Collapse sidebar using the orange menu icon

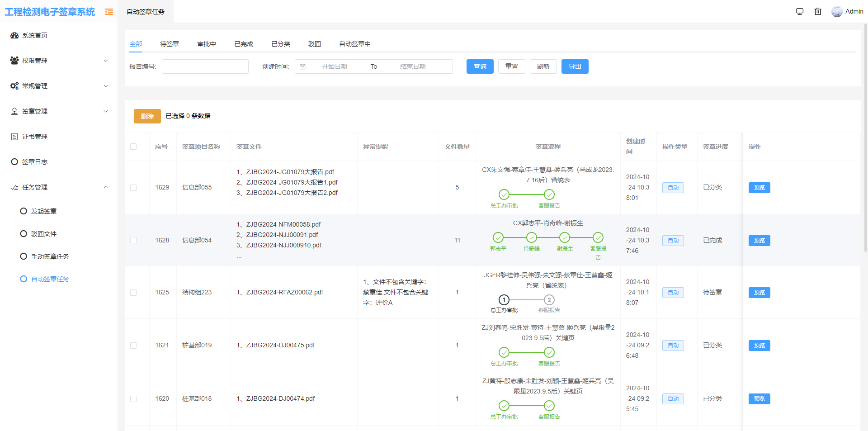[x=109, y=12]
